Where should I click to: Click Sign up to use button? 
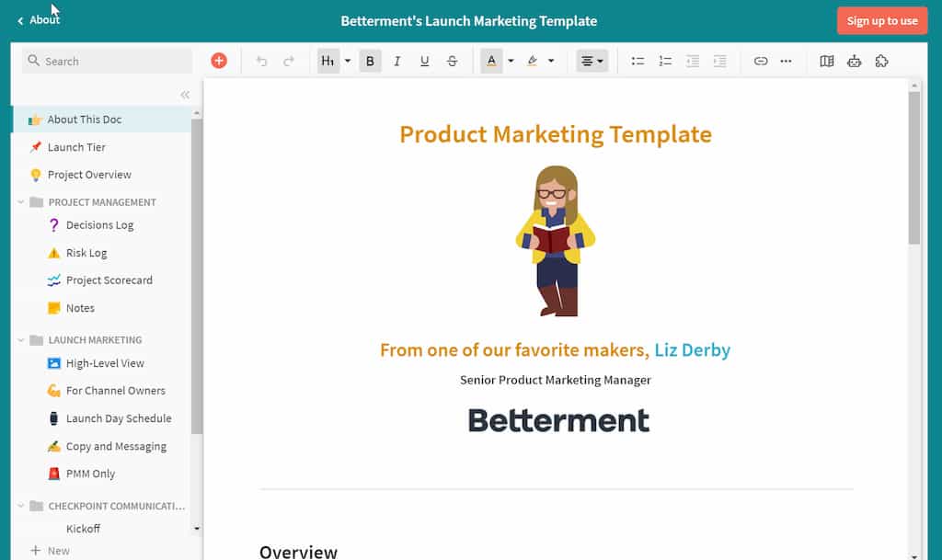coord(882,20)
